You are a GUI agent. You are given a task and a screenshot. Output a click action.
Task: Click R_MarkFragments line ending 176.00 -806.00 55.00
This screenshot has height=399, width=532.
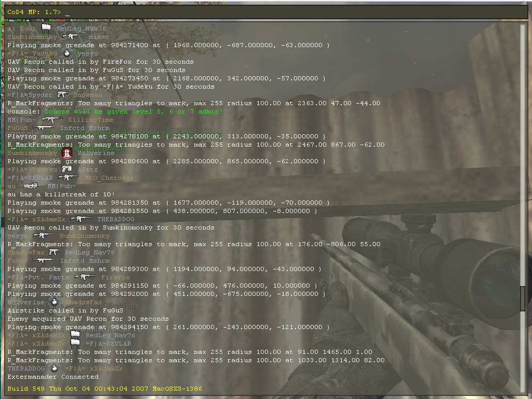pyautogui.click(x=194, y=244)
